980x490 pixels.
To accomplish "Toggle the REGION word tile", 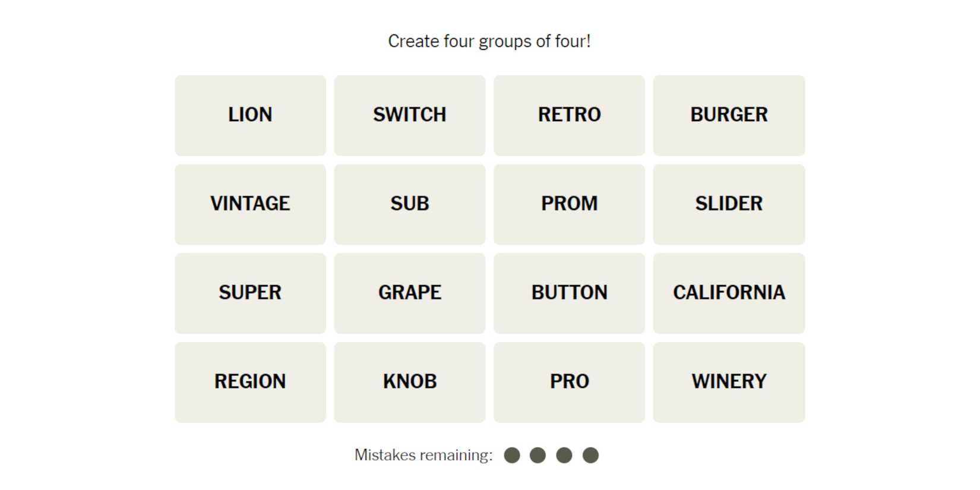I will click(250, 382).
